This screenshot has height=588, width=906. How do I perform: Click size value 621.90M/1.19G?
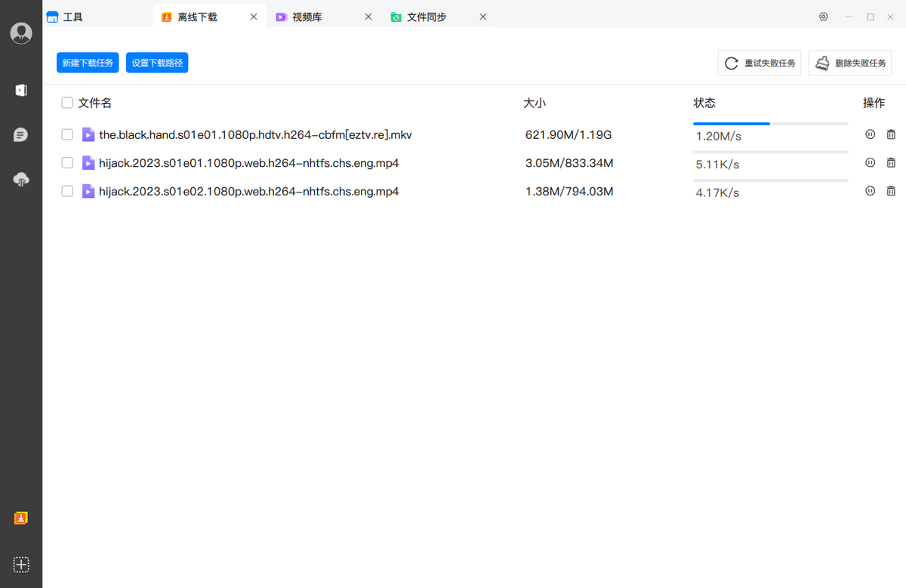569,135
